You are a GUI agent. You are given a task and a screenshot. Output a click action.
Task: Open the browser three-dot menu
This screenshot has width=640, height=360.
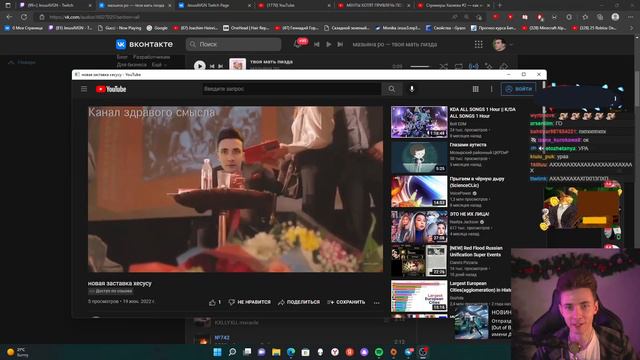pyautogui.click(x=631, y=17)
